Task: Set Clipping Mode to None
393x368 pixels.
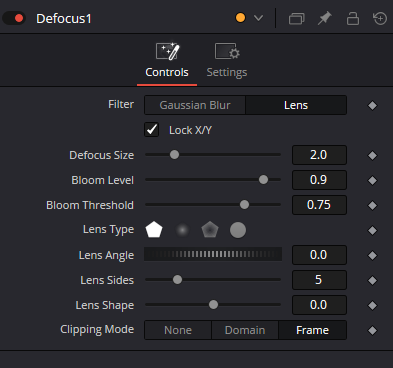Action: coord(178,330)
